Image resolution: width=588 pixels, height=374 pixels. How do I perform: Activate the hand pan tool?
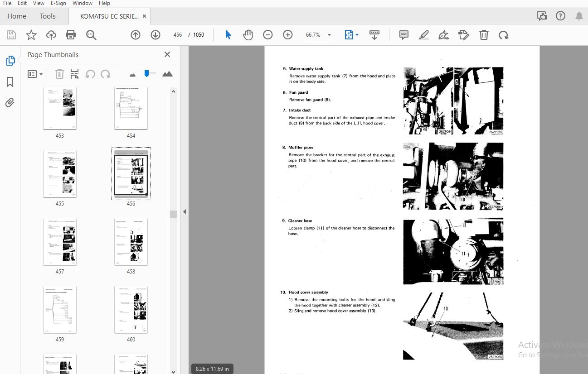click(x=248, y=35)
